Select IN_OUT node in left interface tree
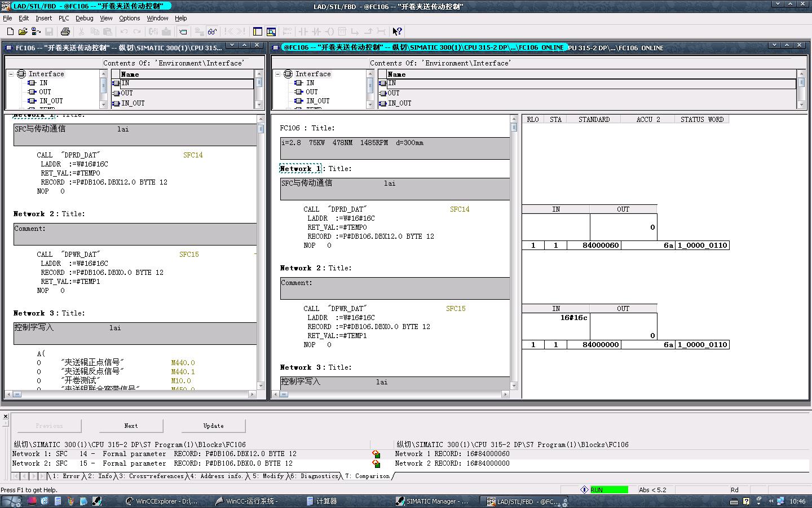812x508 pixels. point(51,101)
